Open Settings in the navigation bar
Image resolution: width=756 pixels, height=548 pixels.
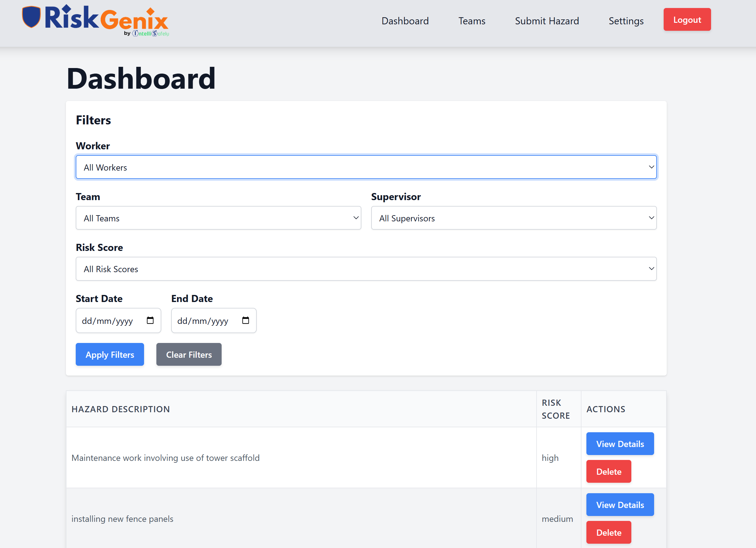626,21
